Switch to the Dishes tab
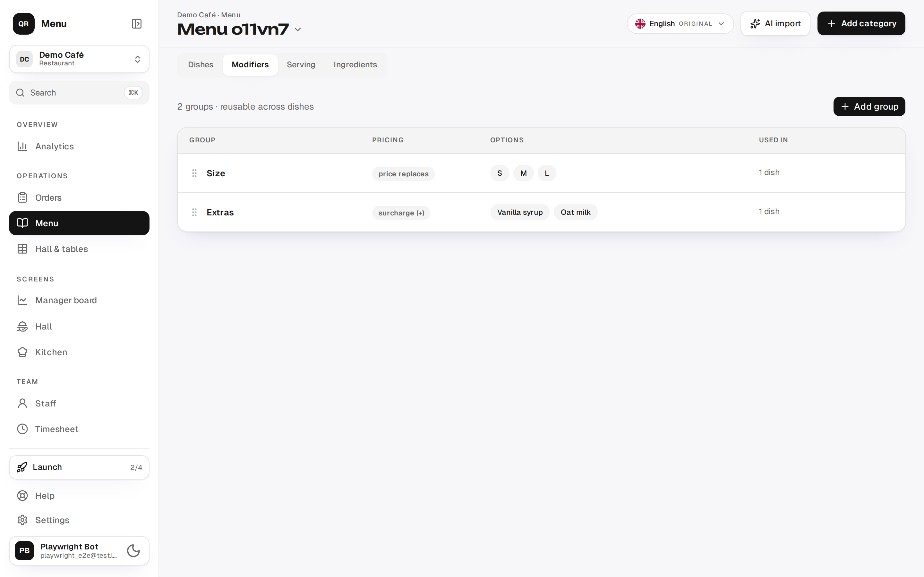Image resolution: width=924 pixels, height=577 pixels. click(201, 65)
